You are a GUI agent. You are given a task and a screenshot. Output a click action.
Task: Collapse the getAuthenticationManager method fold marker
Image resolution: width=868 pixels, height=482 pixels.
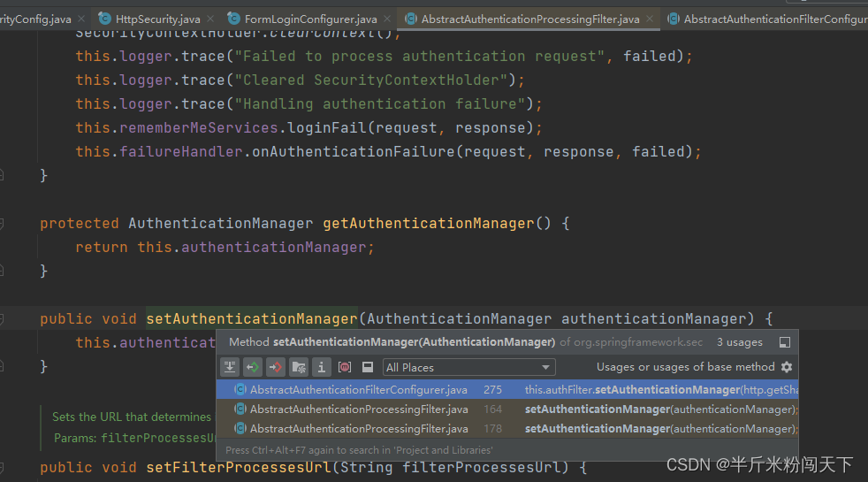pos(2,224)
